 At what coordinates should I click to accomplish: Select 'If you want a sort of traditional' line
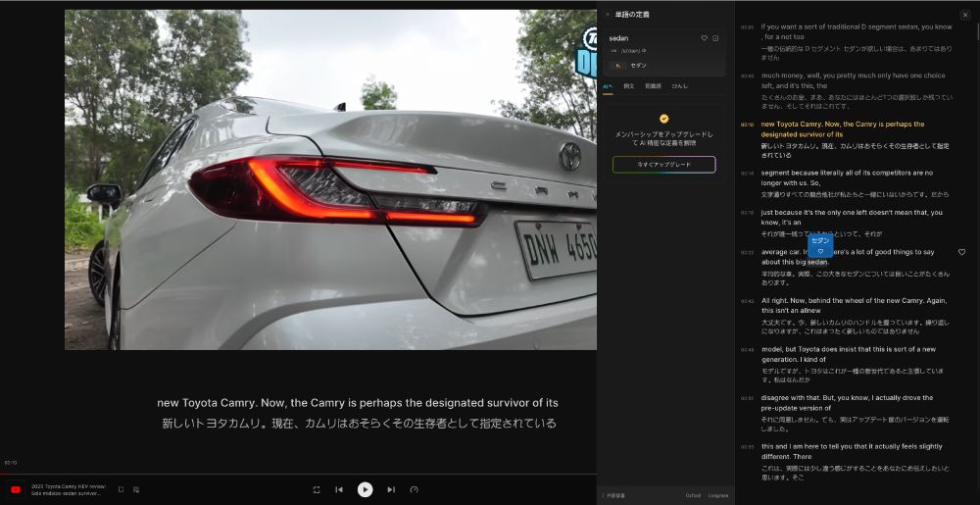857,31
